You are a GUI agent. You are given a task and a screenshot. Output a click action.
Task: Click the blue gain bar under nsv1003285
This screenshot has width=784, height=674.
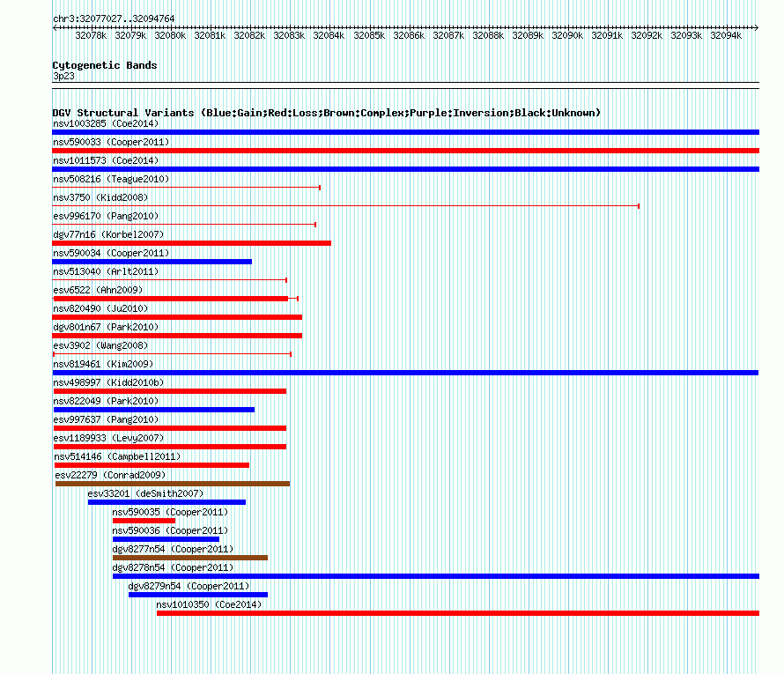[x=405, y=132]
